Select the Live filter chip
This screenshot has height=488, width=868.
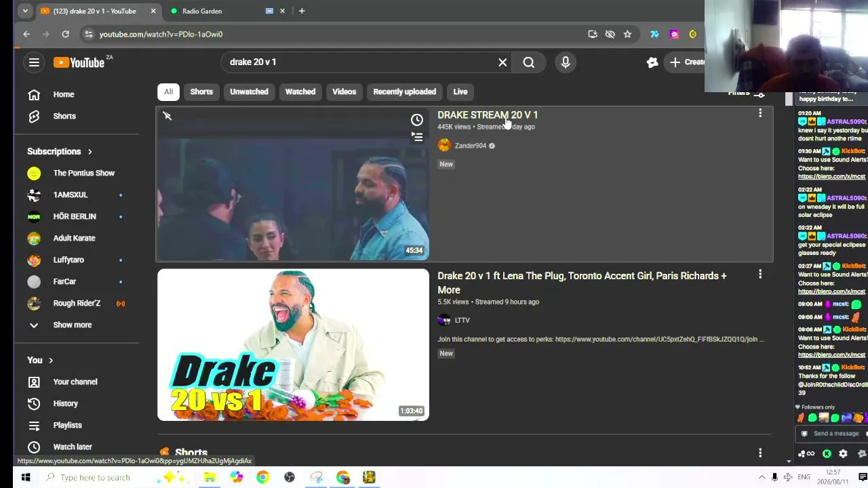point(460,91)
